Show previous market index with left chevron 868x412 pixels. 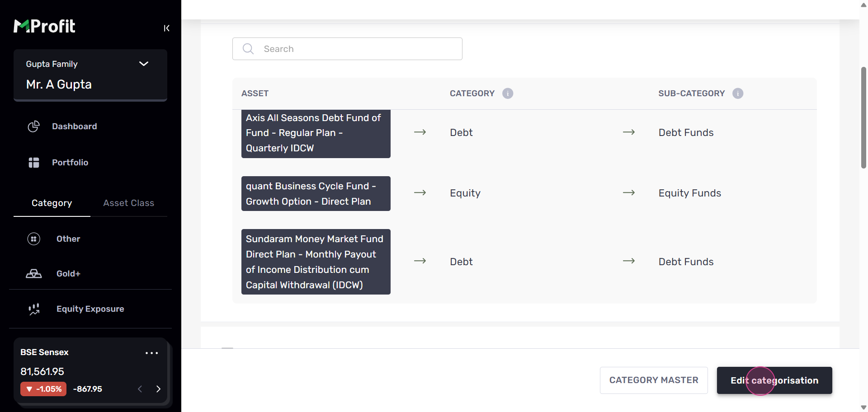point(140,389)
